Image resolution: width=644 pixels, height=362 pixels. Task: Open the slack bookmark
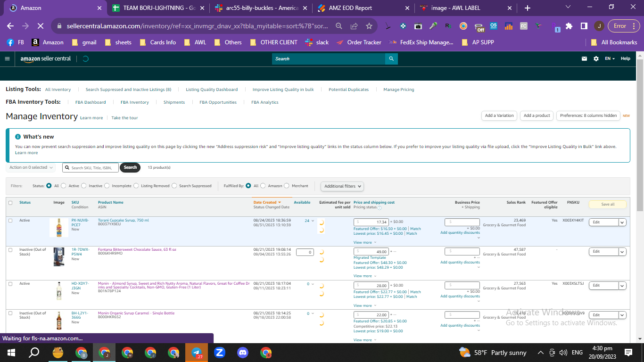[317, 42]
